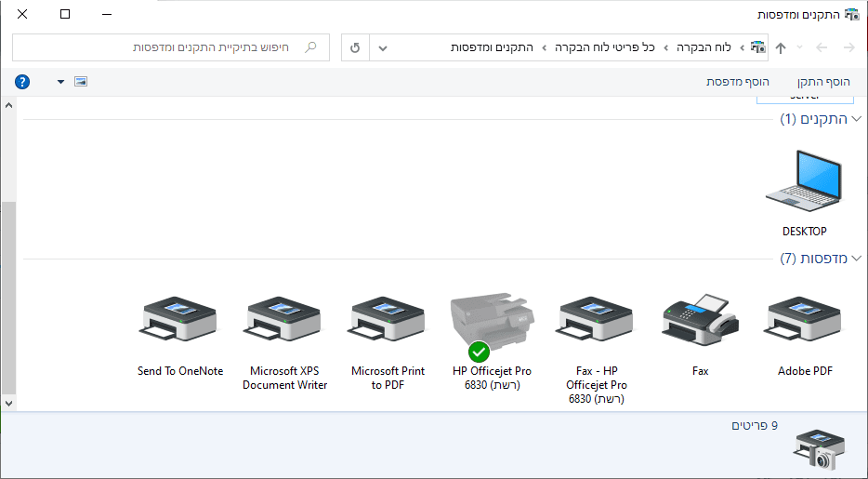Click the Adobe PDF label
868x479 pixels.
805,371
